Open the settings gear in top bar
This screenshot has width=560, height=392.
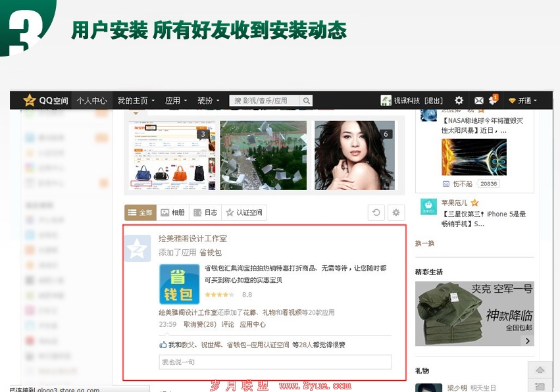[x=459, y=101]
